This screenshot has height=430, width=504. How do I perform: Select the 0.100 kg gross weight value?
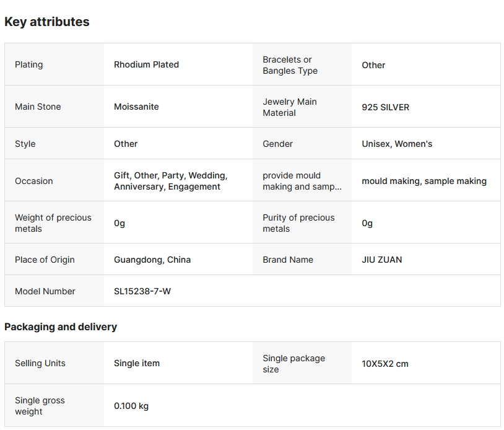pos(131,406)
